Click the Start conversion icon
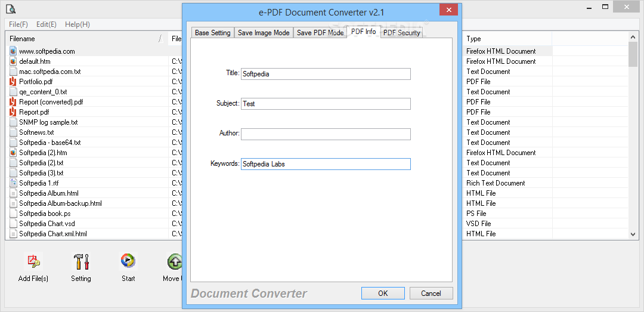This screenshot has width=644, height=312. click(x=128, y=261)
